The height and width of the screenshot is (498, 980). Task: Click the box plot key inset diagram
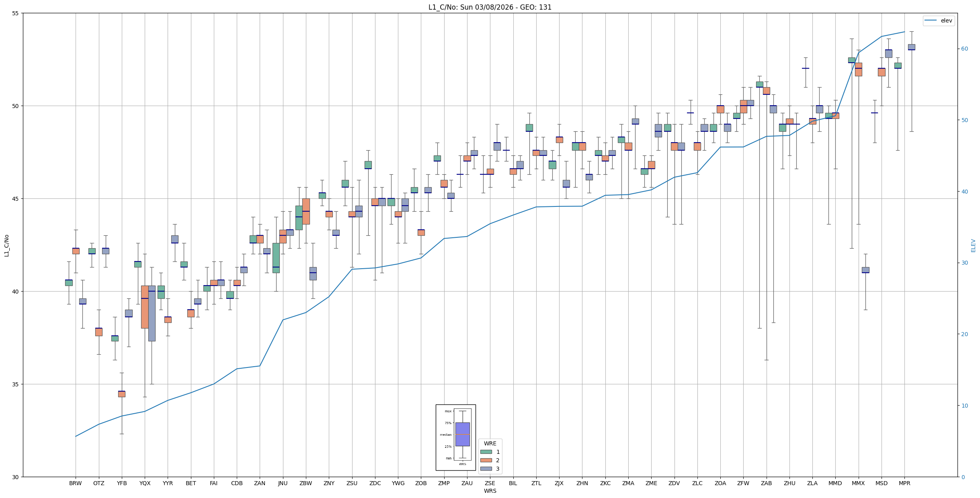point(455,437)
